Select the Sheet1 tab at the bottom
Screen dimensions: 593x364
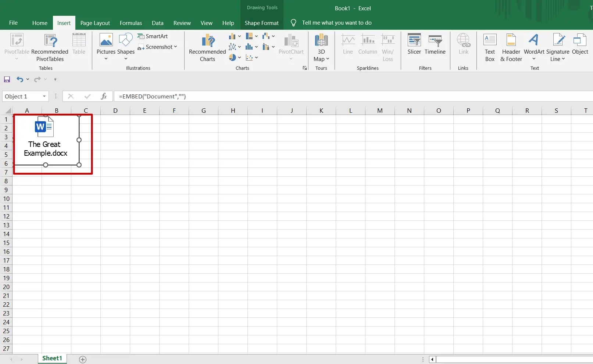click(x=52, y=358)
